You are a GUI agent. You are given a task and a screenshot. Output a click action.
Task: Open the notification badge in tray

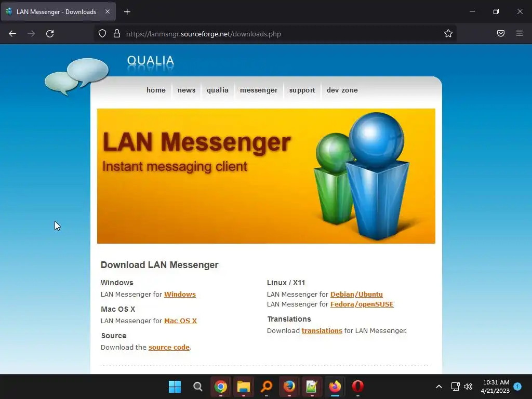tap(517, 386)
